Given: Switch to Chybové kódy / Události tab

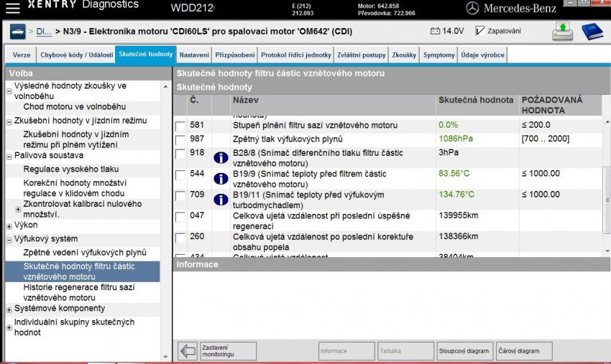Looking at the screenshot, I should point(75,55).
